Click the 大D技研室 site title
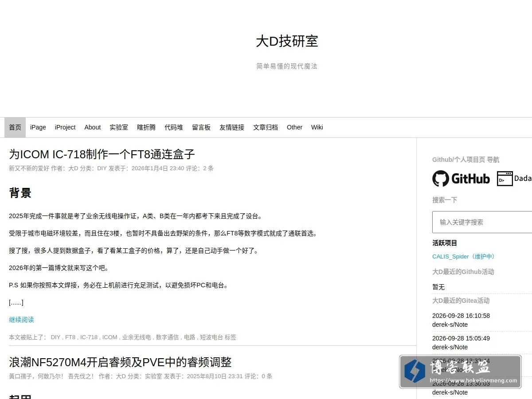Screen dimensions: 532x399 pos(287,41)
